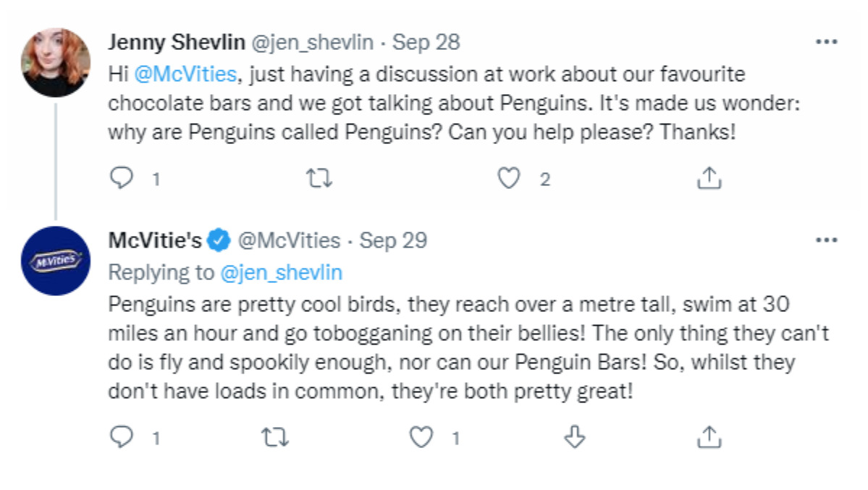Viewport: 868px width, 490px height.
Task: Open more options on McVitie's tweet
Action: [826, 240]
